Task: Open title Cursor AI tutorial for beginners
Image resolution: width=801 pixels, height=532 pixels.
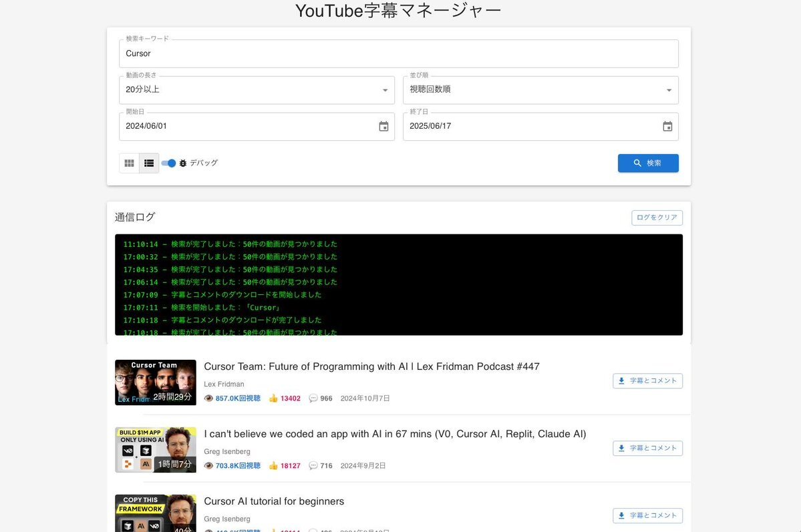Action: pos(274,501)
